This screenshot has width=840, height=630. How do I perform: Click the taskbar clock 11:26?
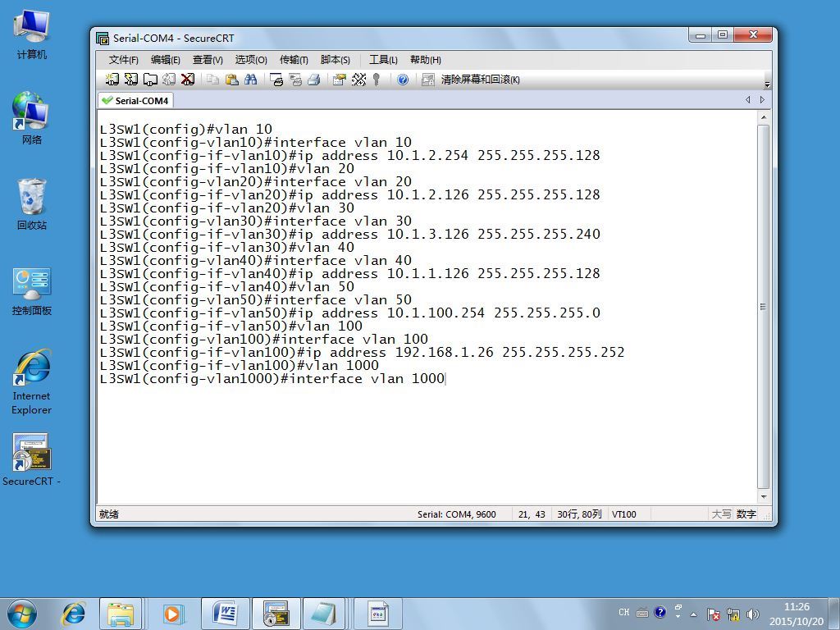(x=797, y=607)
